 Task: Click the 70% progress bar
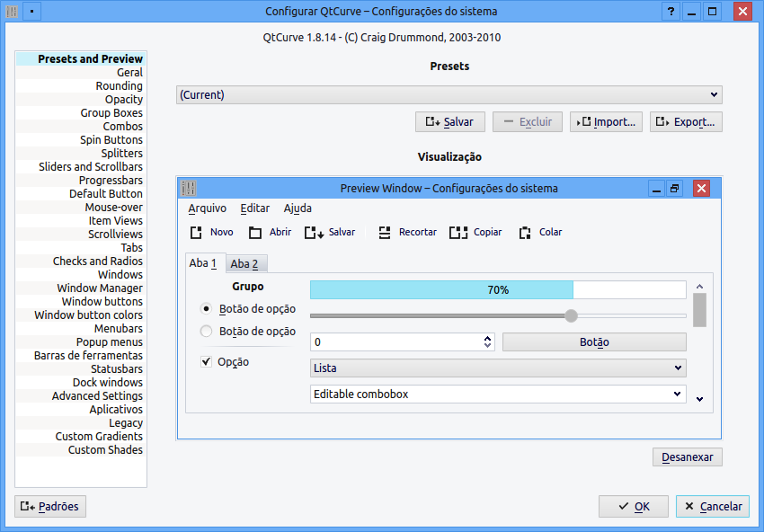point(498,290)
